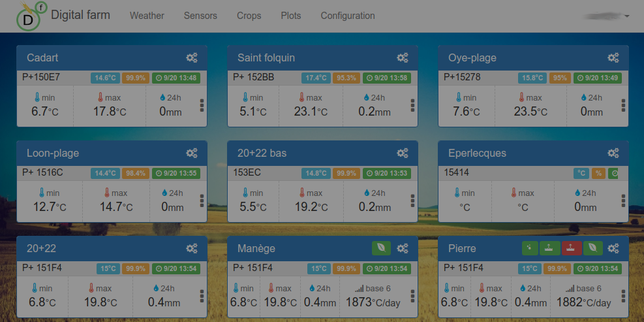
Task: Open three-dot menu on Loon-plage card
Action: click(x=202, y=201)
